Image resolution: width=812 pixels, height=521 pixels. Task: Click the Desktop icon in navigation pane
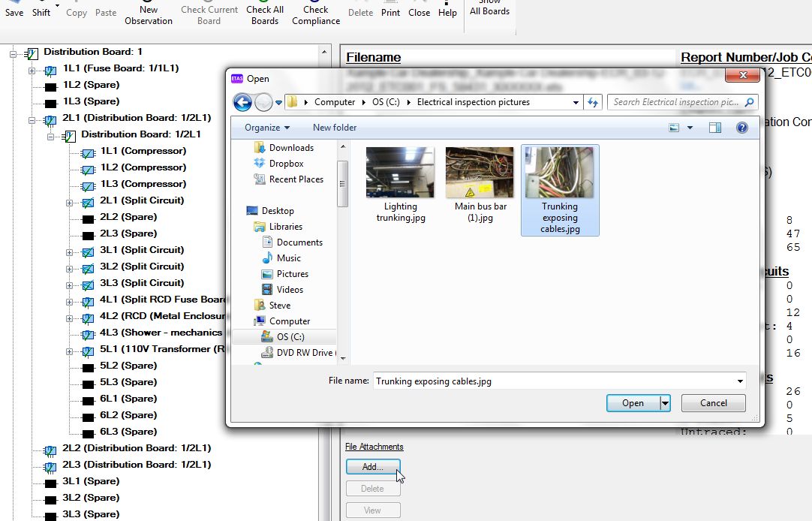pyautogui.click(x=252, y=211)
